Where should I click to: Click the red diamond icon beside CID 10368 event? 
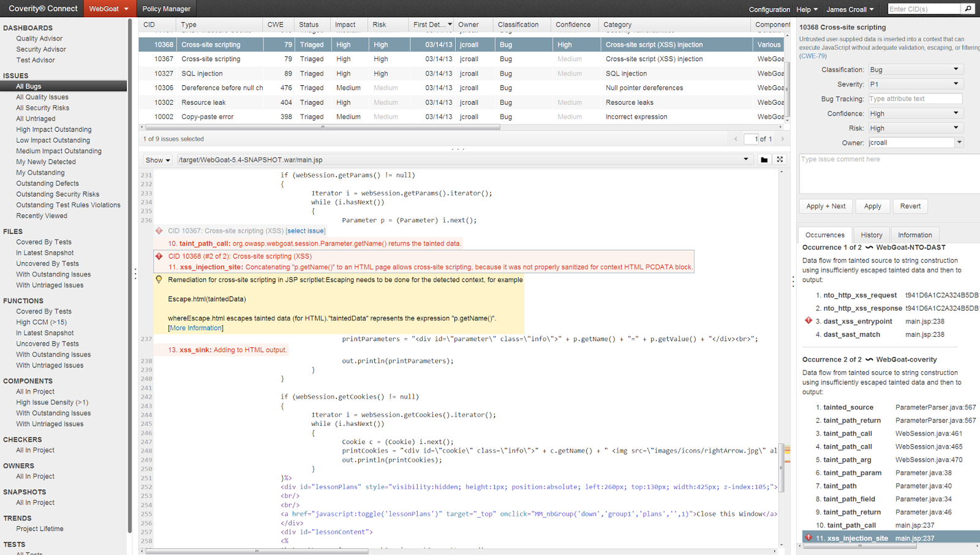coord(159,256)
